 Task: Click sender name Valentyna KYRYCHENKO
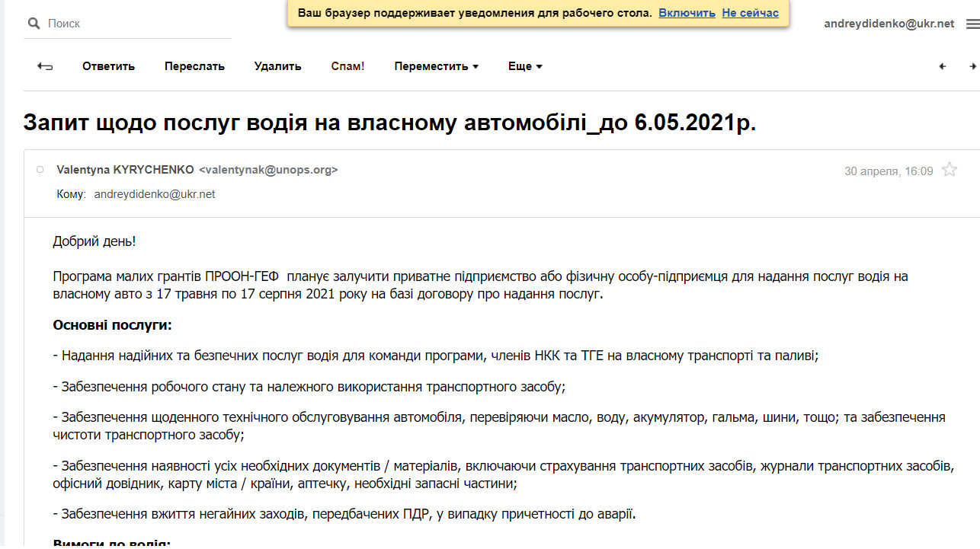coord(125,170)
